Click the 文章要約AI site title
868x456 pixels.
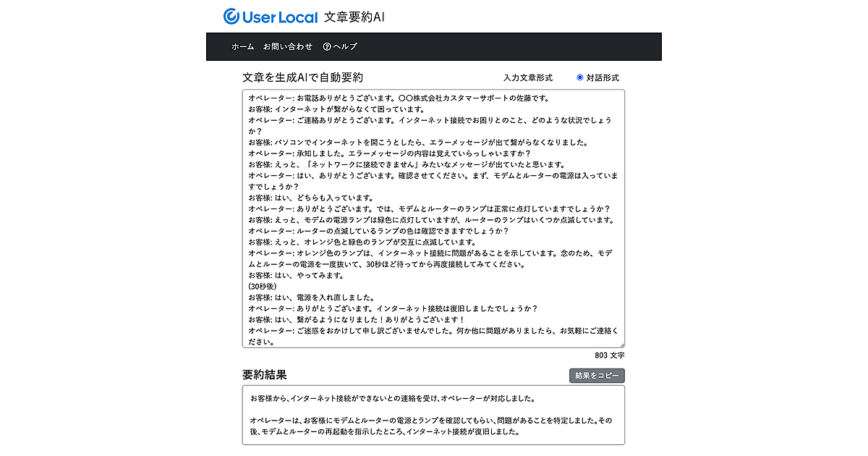pos(354,16)
